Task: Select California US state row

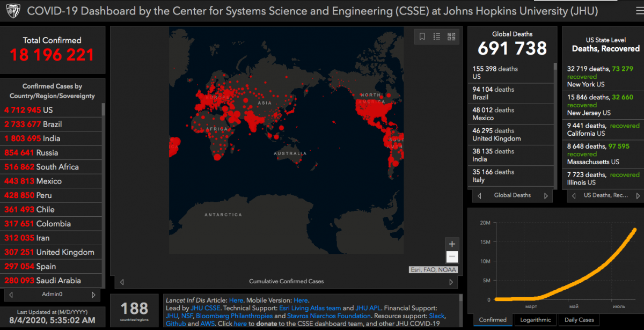Action: click(604, 129)
